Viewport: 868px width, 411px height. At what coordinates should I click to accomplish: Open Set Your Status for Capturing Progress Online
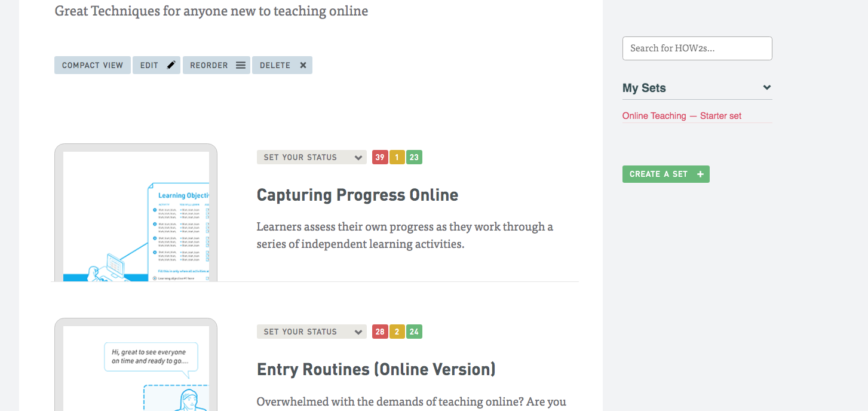click(312, 157)
